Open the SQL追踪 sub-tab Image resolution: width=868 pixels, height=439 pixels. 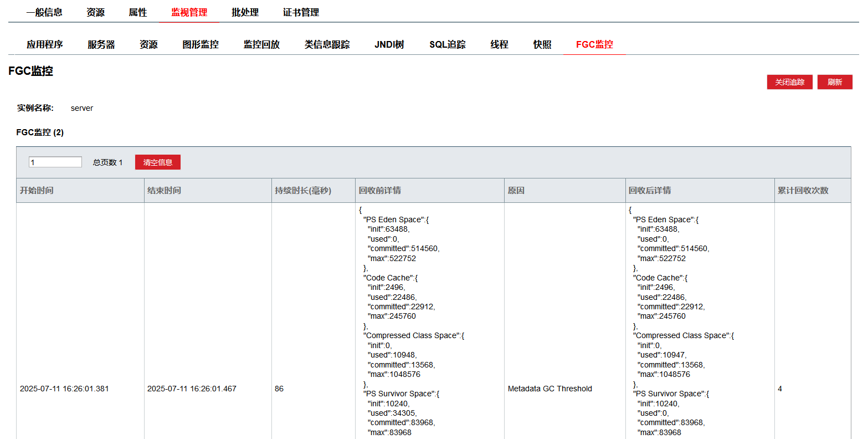447,44
